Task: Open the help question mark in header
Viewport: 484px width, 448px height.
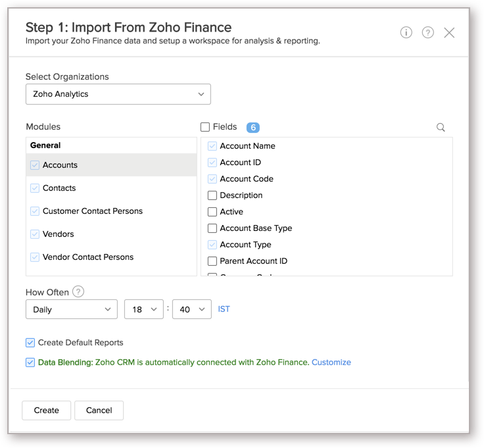Action: click(x=427, y=32)
